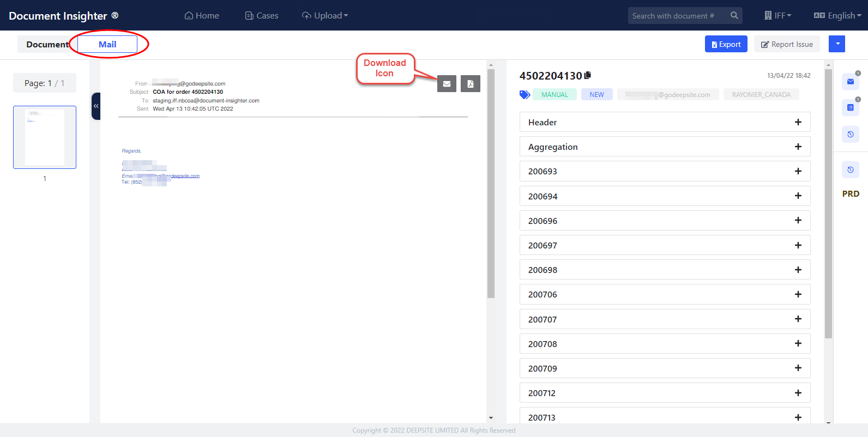Select the page 1 thumbnail
Viewport: 868px width, 437px height.
45,137
